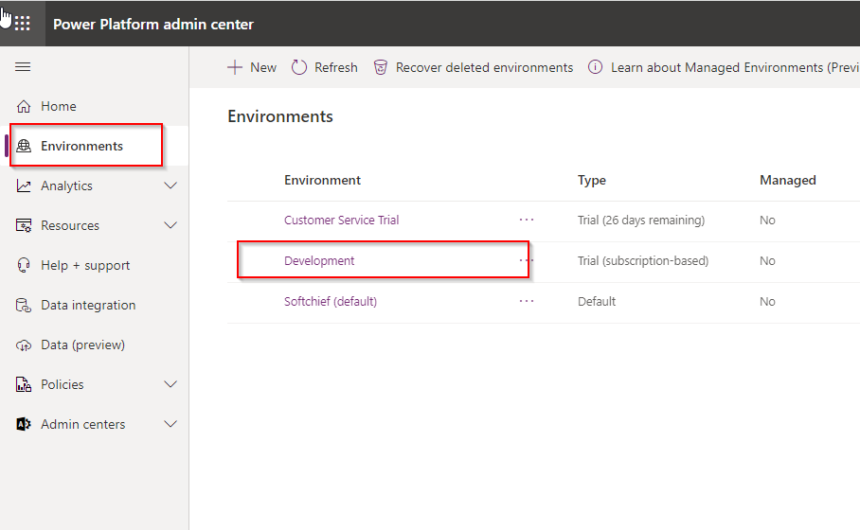860x530 pixels.
Task: Click Managed 'No' for Customer Service Trial
Action: (x=767, y=220)
